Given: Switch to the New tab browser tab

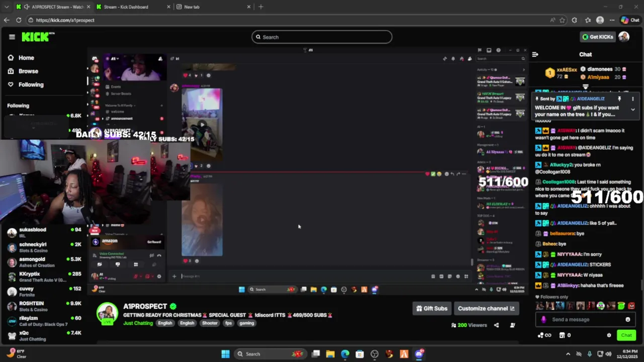Looking at the screenshot, I should (214, 7).
